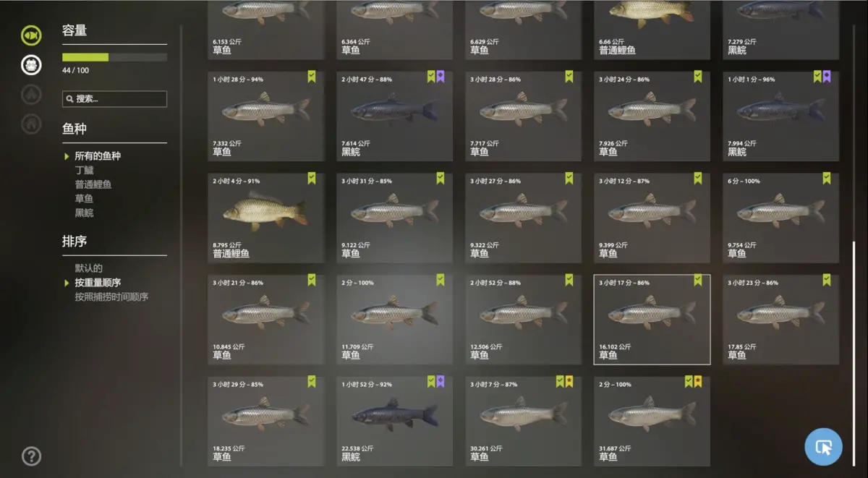The image size is (868, 478).
Task: Click gold star ribbon on 31.687 公斤 草鱼
Action: (x=698, y=382)
